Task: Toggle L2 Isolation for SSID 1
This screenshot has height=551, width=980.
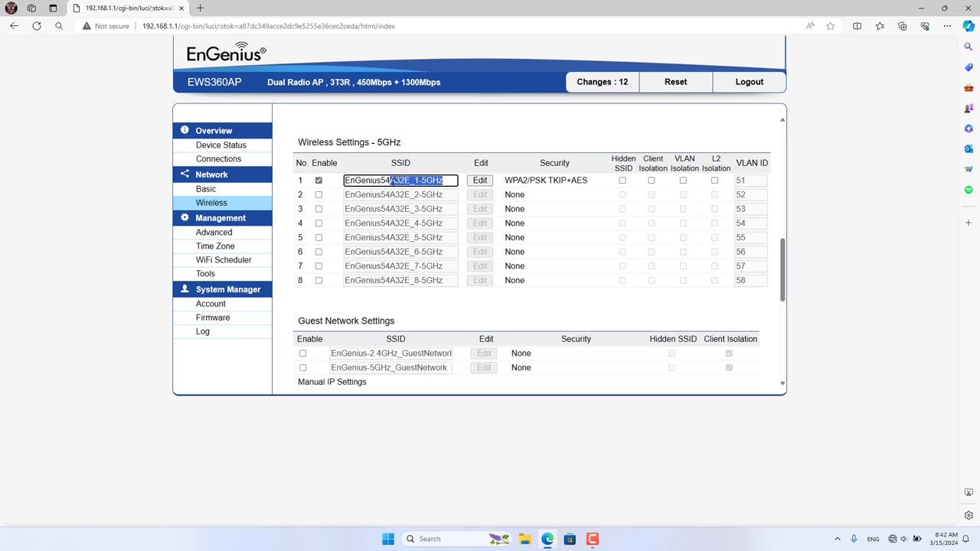Action: tap(715, 181)
